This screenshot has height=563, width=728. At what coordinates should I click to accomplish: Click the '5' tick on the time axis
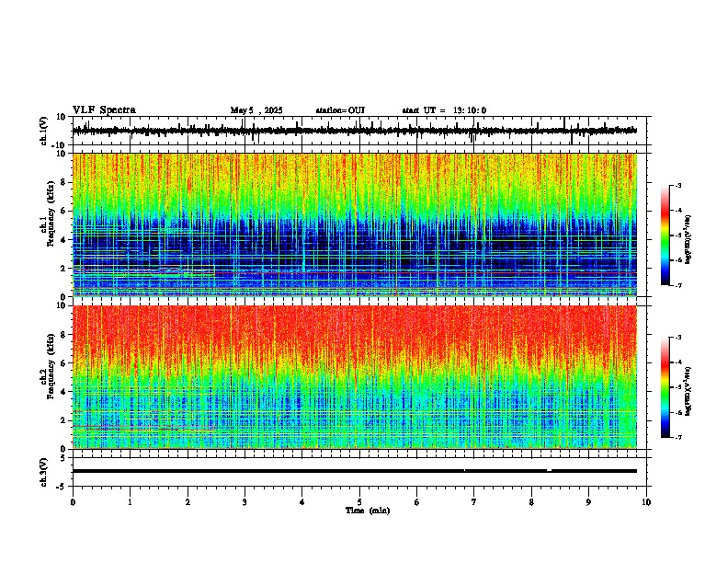pos(359,502)
